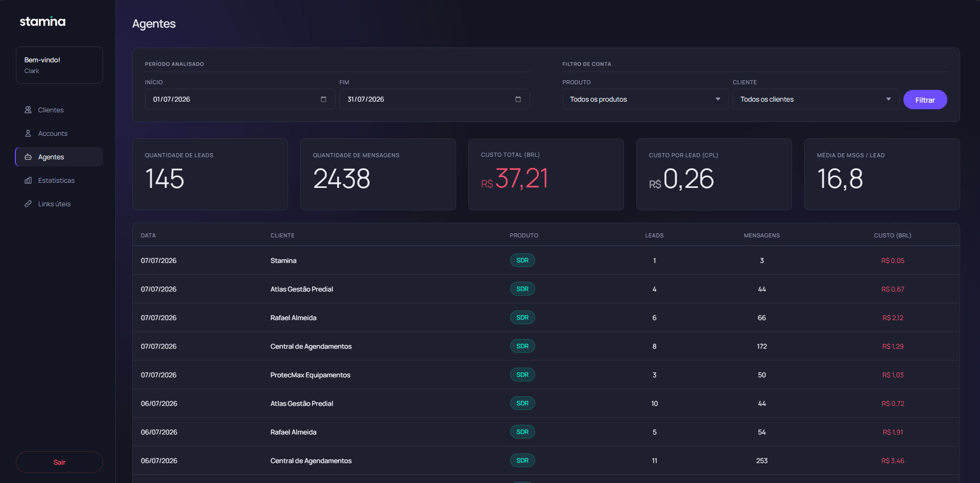Click the DATA column header

tap(148, 235)
